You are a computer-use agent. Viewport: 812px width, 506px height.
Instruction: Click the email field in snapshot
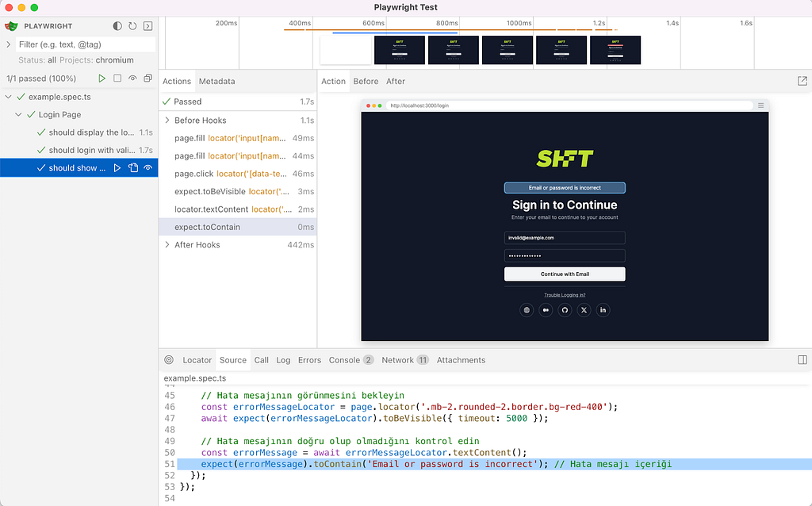(x=565, y=238)
